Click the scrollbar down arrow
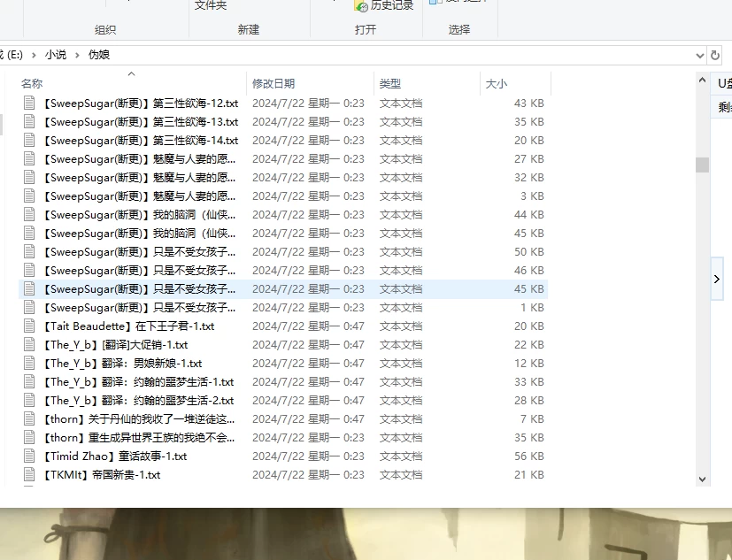The width and height of the screenshot is (732, 560). pyautogui.click(x=702, y=479)
